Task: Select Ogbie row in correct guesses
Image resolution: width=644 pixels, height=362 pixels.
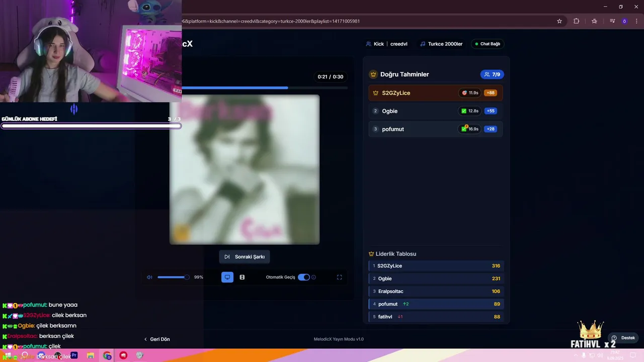Action: [436, 111]
